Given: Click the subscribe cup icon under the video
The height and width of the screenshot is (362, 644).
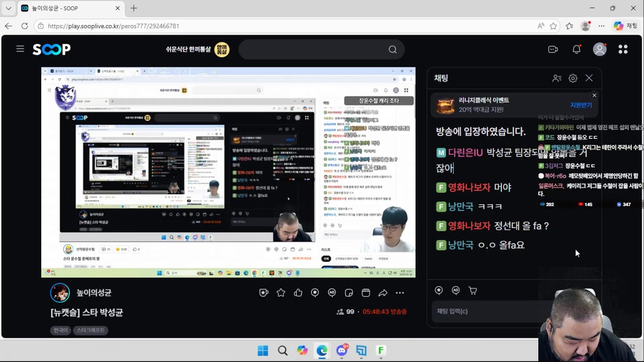Looking at the screenshot, I should (264, 293).
